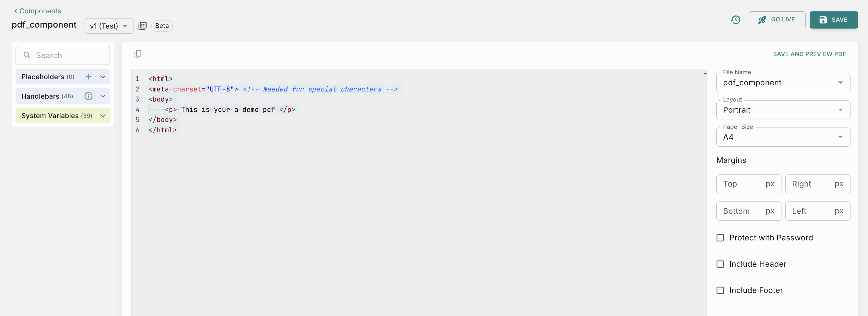The width and height of the screenshot is (868, 316).
Task: Click the PDF preview icon beside version
Action: pyautogui.click(x=143, y=26)
